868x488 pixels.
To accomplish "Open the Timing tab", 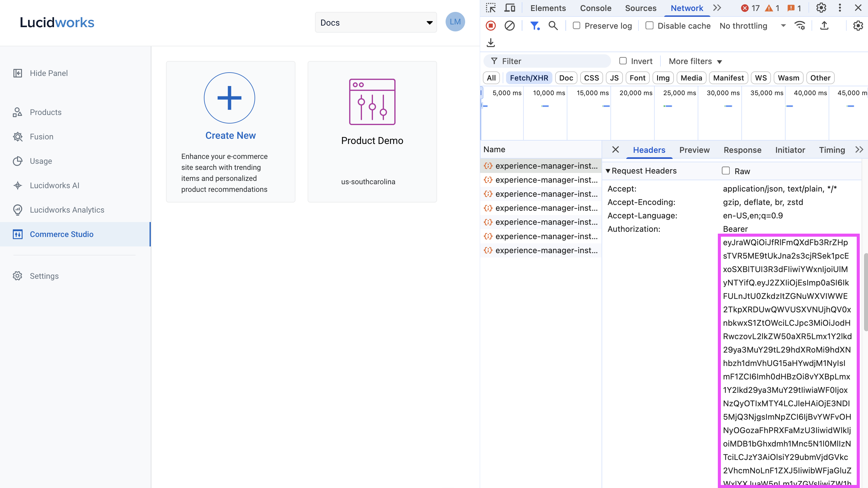I will point(832,150).
